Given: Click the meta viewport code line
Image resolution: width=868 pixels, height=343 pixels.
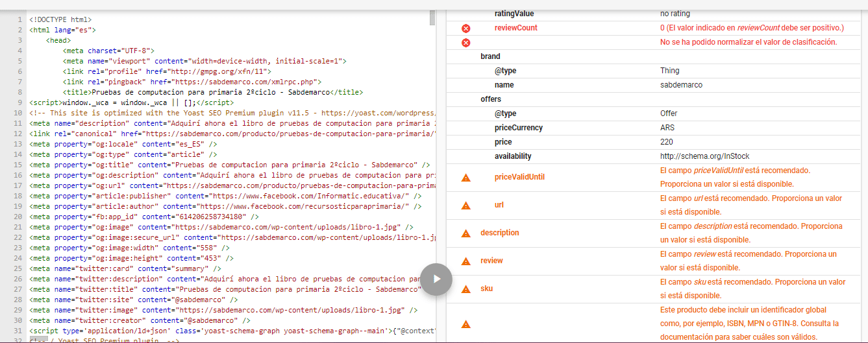Looking at the screenshot, I should [205, 61].
